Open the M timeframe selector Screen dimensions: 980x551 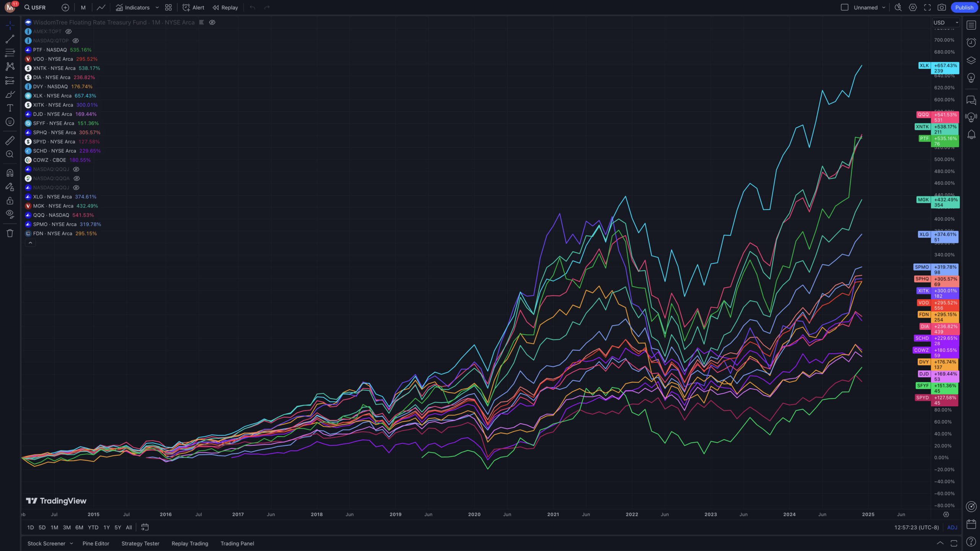(83, 7)
